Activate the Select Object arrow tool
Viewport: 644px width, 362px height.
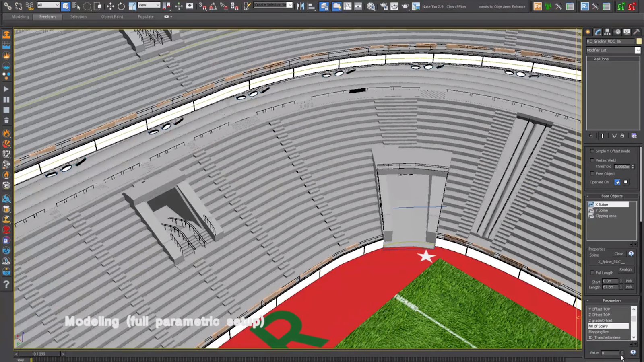pyautogui.click(x=65, y=6)
